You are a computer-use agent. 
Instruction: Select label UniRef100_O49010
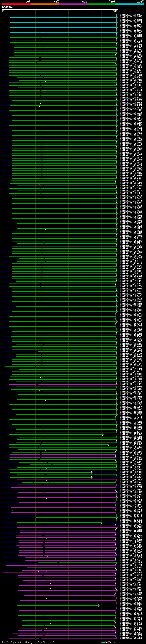click(131, 575)
